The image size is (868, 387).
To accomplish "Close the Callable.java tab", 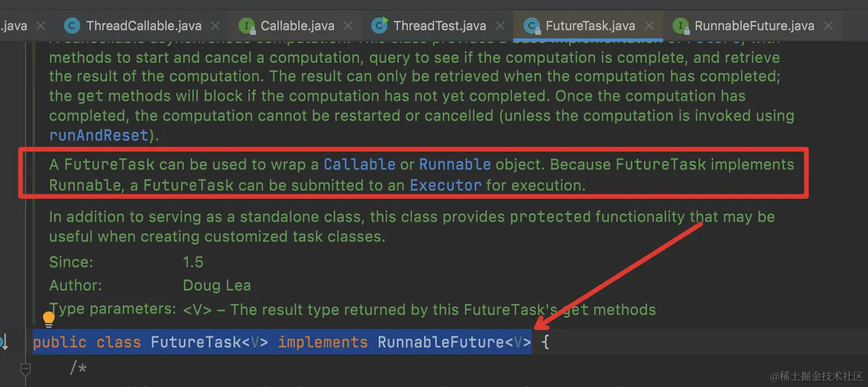I will (x=348, y=26).
